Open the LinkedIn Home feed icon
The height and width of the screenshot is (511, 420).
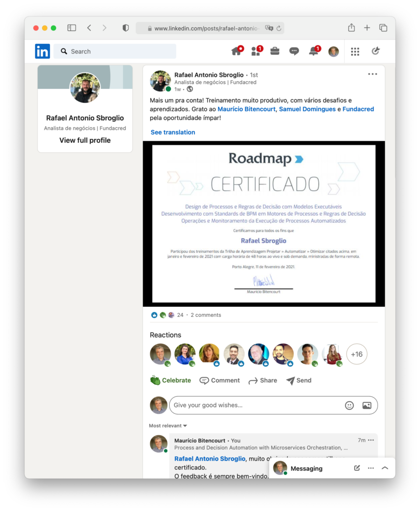pyautogui.click(x=237, y=51)
